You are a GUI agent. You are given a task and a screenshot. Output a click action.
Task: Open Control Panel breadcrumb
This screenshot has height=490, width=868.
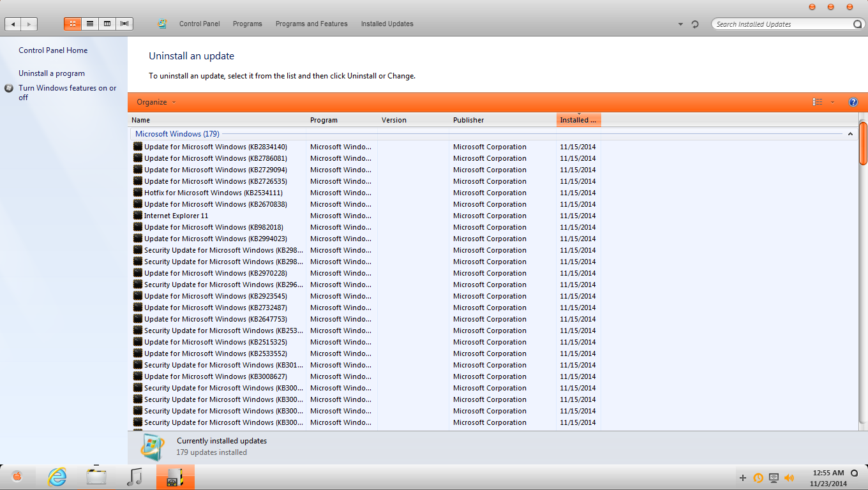[199, 24]
